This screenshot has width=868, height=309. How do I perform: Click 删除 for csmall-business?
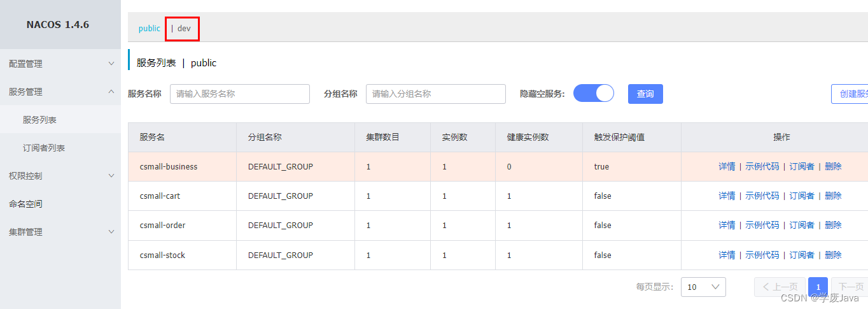[x=833, y=166]
